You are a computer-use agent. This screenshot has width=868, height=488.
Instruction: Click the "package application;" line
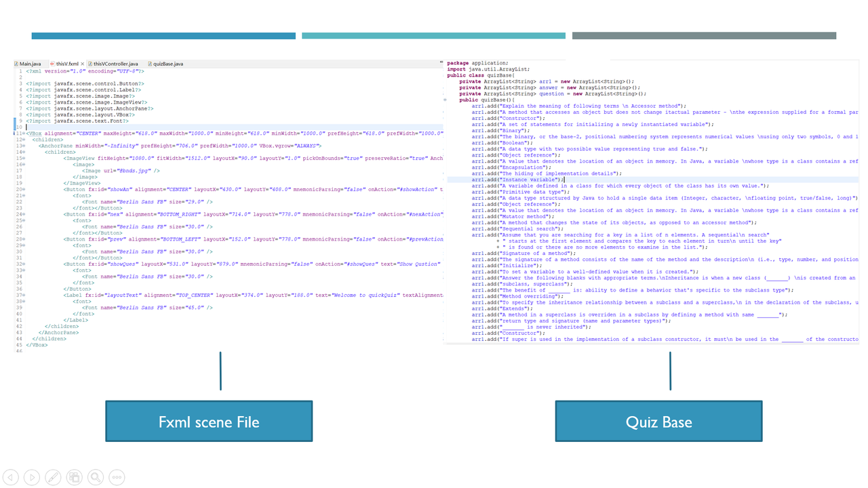478,63
